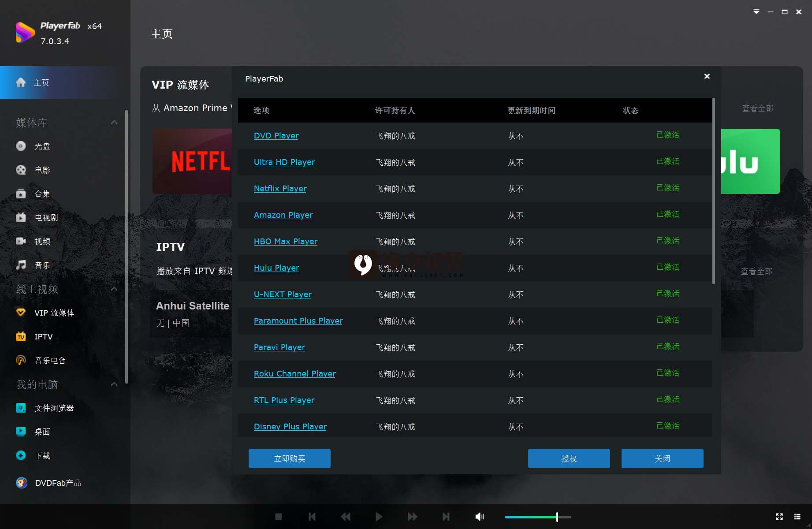This screenshot has width=812, height=529.
Task: Open the playlist icon at bottom right
Action: pyautogui.click(x=797, y=517)
